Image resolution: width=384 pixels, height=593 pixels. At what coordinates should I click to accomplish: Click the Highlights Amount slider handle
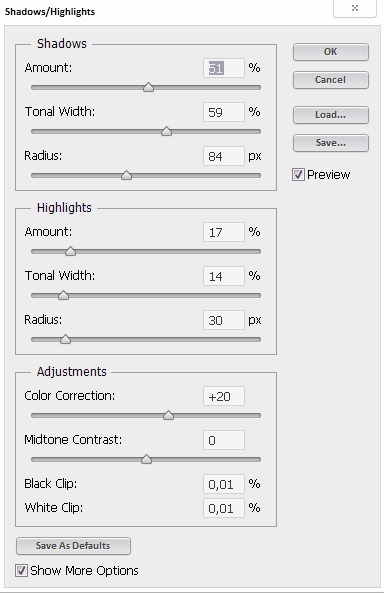tap(70, 251)
